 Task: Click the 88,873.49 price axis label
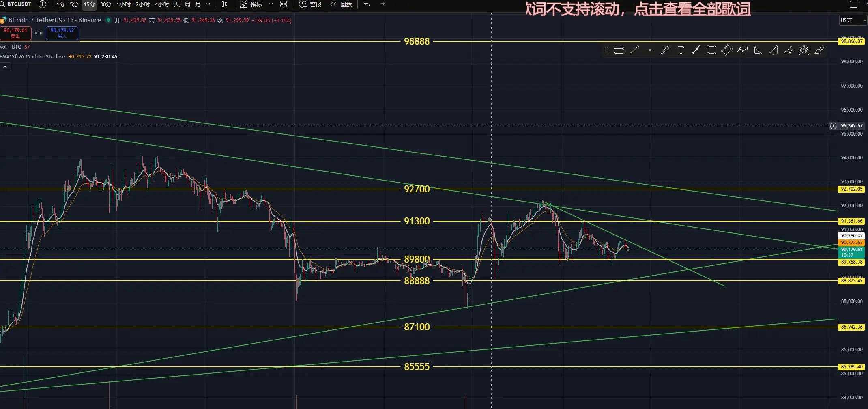point(851,281)
